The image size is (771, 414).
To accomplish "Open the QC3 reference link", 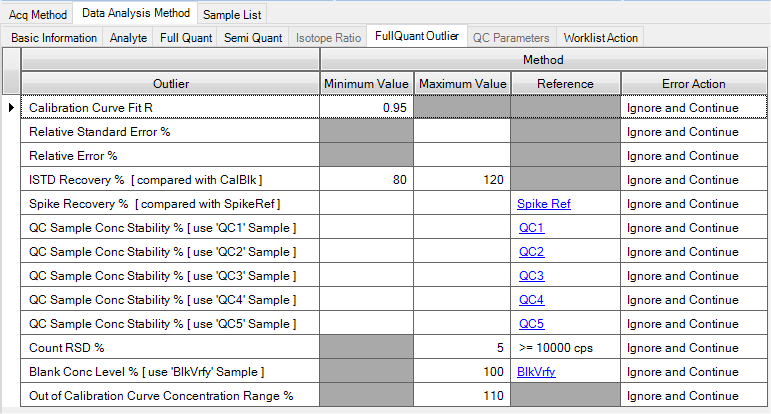I will [x=532, y=276].
